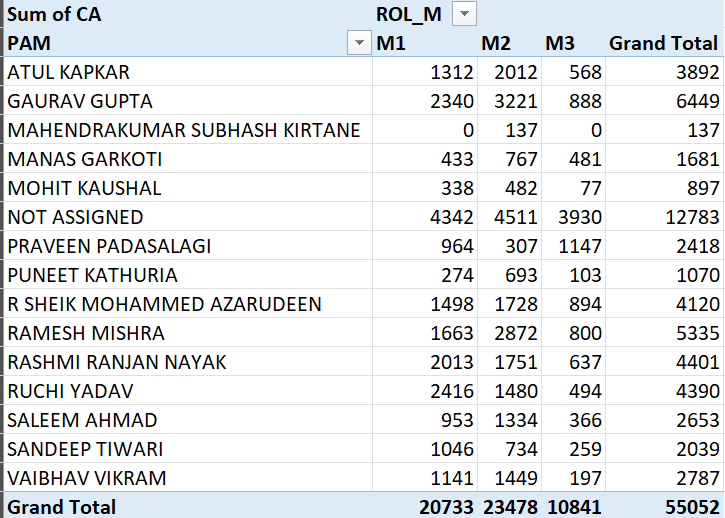Click the M1 column header
The width and height of the screenshot is (725, 518).
tap(391, 43)
